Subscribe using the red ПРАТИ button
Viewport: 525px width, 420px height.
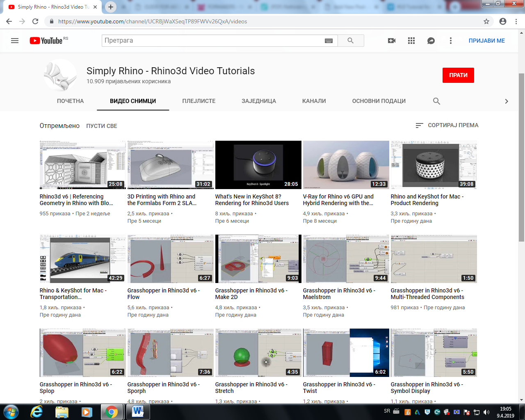pyautogui.click(x=458, y=75)
